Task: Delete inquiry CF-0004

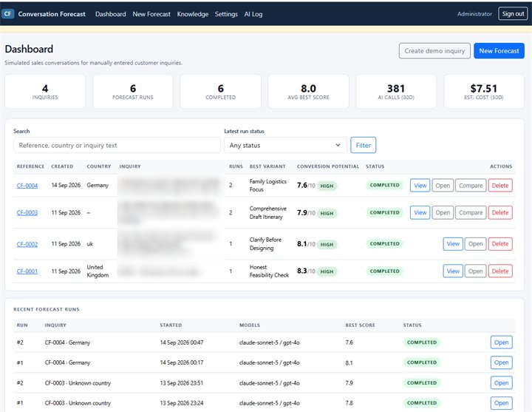Action: click(x=500, y=186)
